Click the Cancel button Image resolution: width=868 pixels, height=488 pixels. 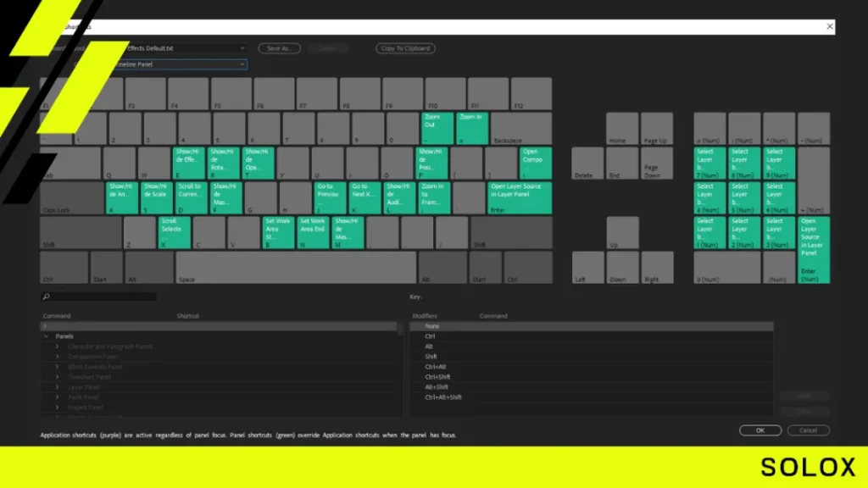pos(808,430)
